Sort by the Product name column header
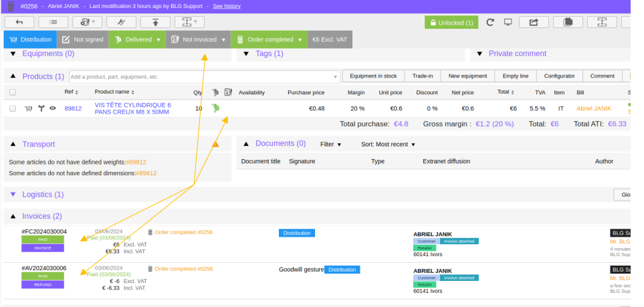 (114, 92)
